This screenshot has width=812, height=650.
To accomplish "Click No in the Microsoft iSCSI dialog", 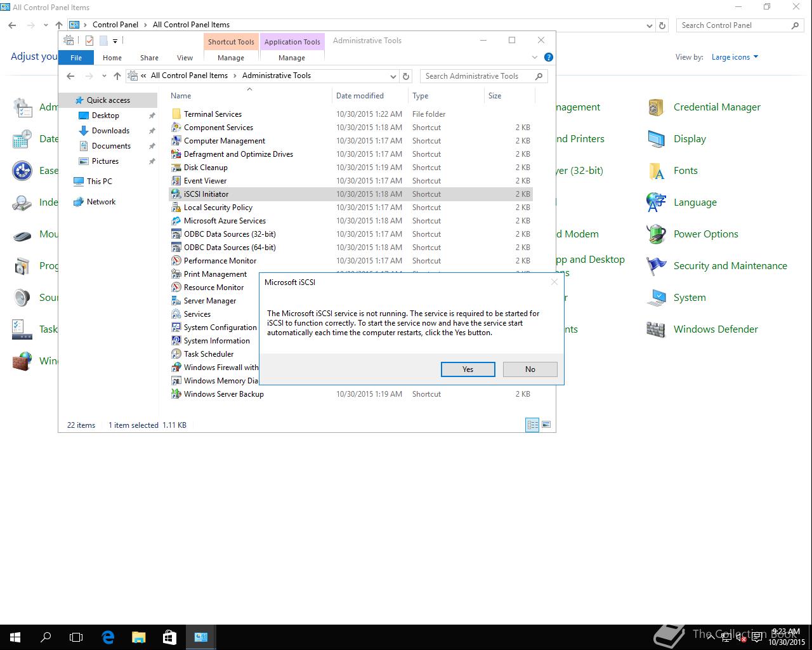I will (x=530, y=369).
